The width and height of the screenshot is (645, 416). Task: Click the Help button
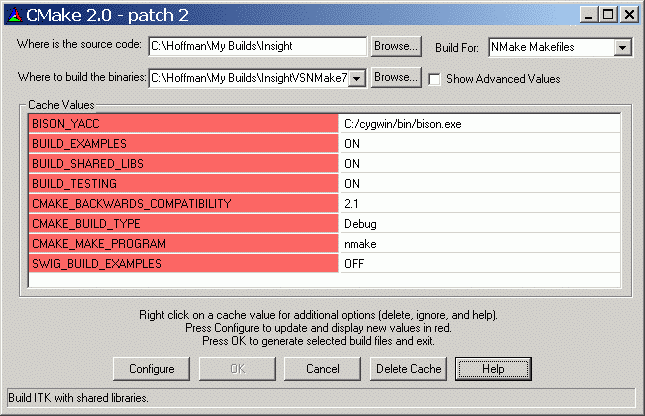point(493,369)
